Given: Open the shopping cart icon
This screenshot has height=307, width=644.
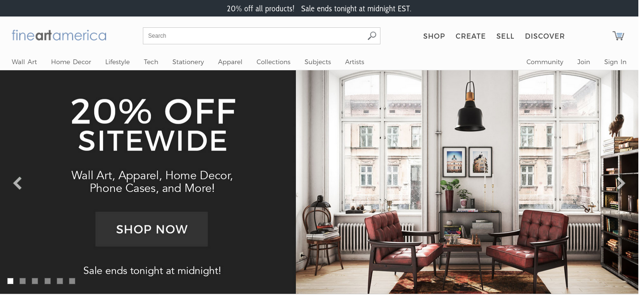Looking at the screenshot, I should tap(618, 36).
